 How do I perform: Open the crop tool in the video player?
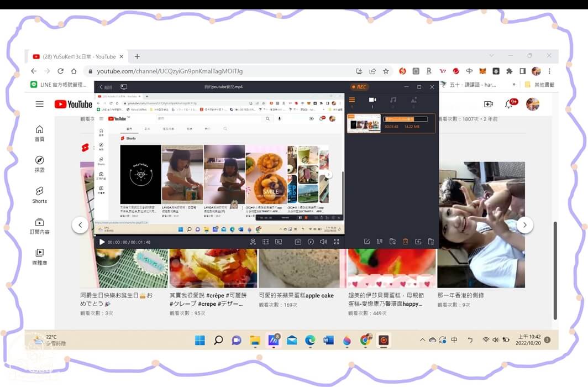(x=266, y=242)
